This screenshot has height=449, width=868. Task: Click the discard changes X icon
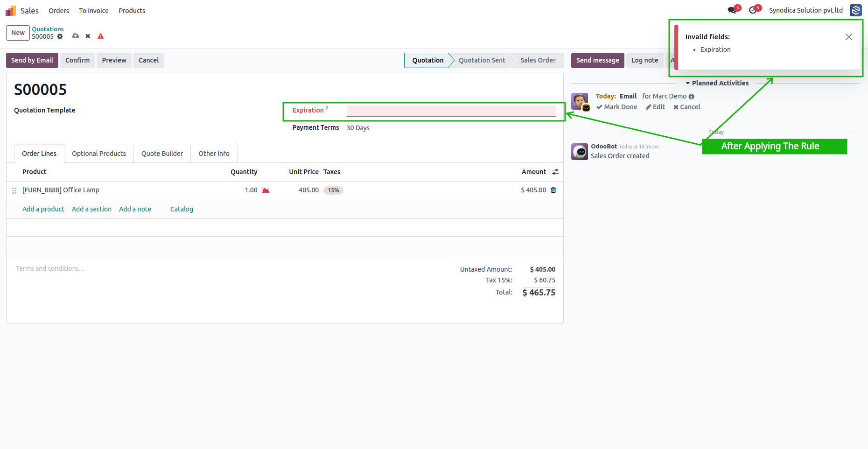(88, 36)
